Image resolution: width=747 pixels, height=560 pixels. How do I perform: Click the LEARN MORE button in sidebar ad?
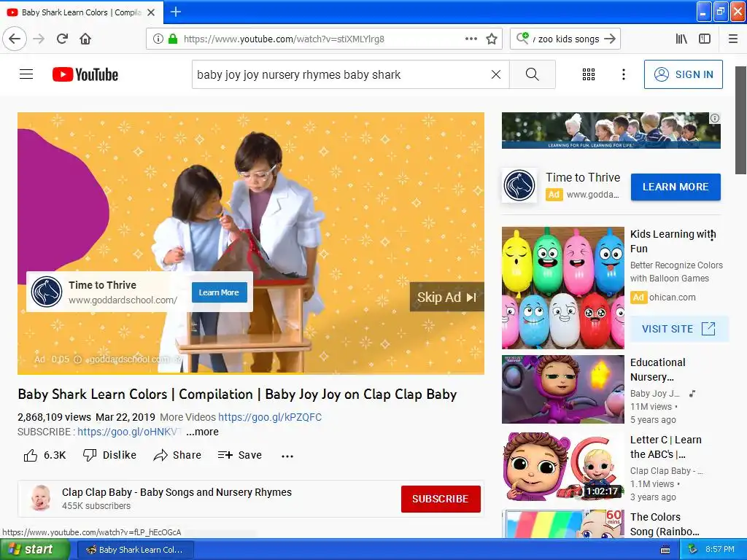click(x=676, y=187)
